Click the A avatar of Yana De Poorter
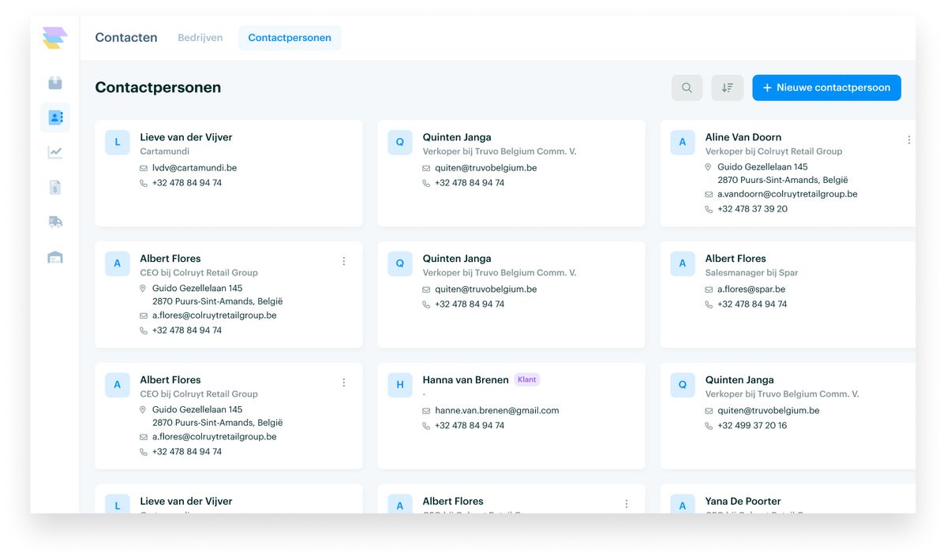 click(682, 506)
